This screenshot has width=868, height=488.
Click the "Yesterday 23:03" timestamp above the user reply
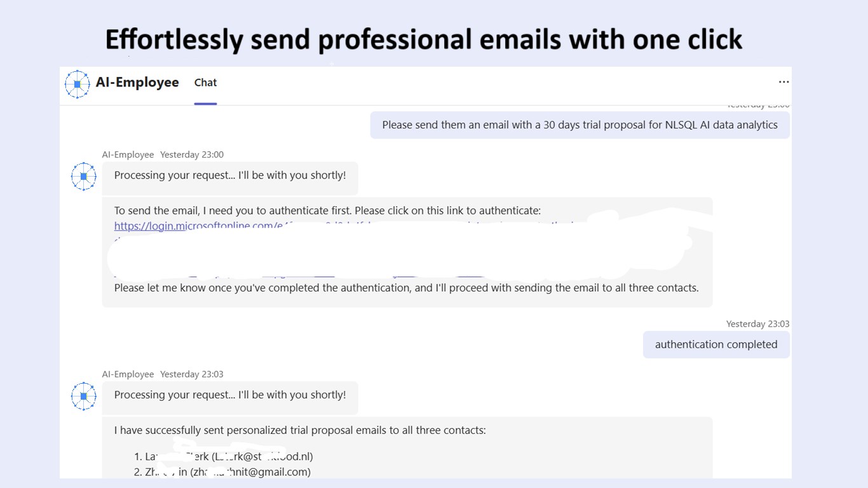pos(757,324)
